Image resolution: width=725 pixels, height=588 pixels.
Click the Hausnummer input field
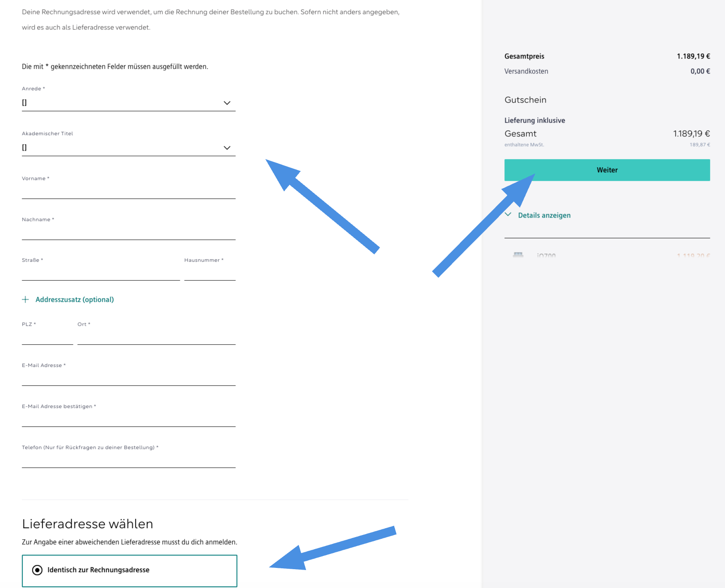pos(209,273)
